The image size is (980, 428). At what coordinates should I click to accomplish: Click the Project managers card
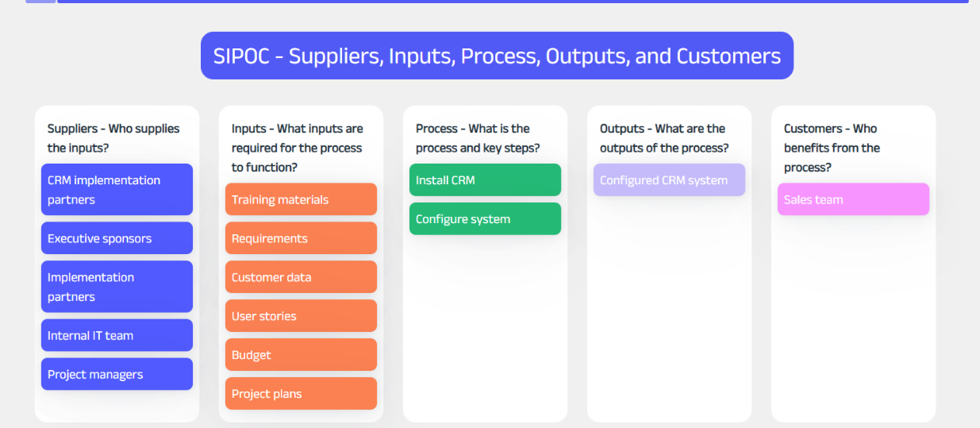pyautogui.click(x=117, y=374)
